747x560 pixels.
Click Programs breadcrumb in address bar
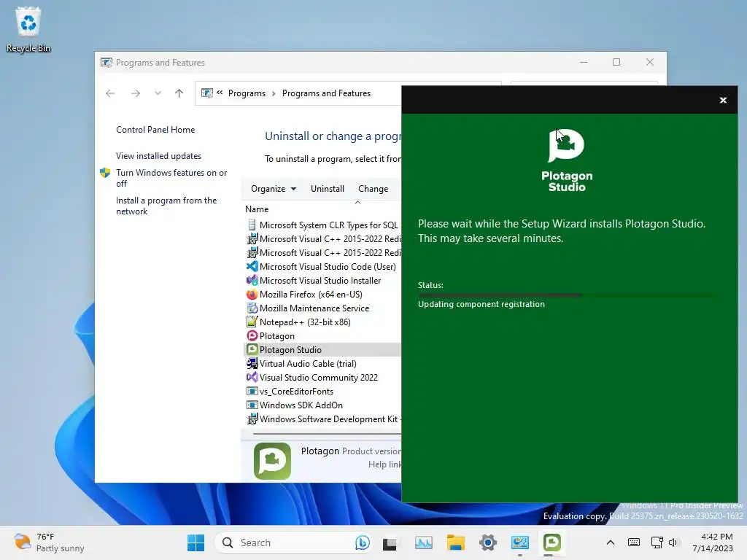(x=247, y=93)
